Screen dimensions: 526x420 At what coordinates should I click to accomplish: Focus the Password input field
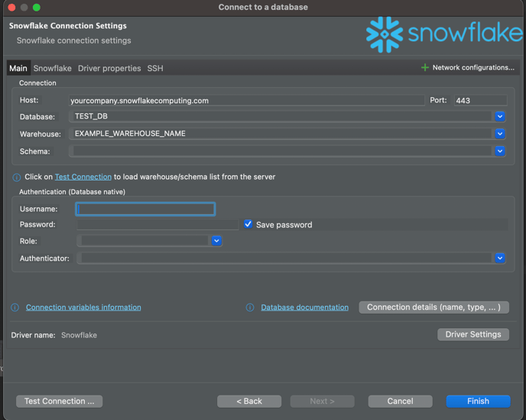[x=157, y=225]
